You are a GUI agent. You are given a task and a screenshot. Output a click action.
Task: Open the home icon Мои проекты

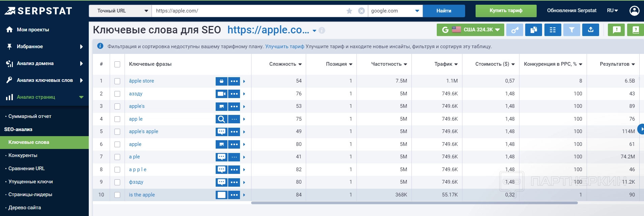9,30
